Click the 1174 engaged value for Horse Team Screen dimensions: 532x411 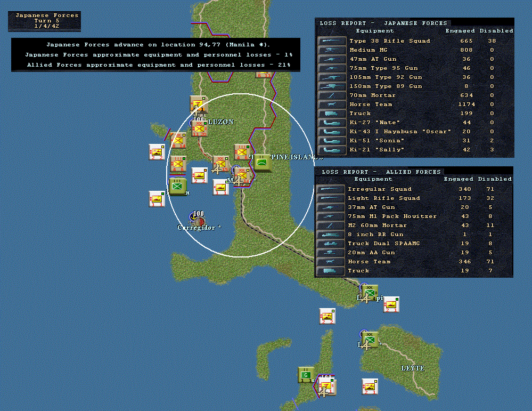pos(466,104)
